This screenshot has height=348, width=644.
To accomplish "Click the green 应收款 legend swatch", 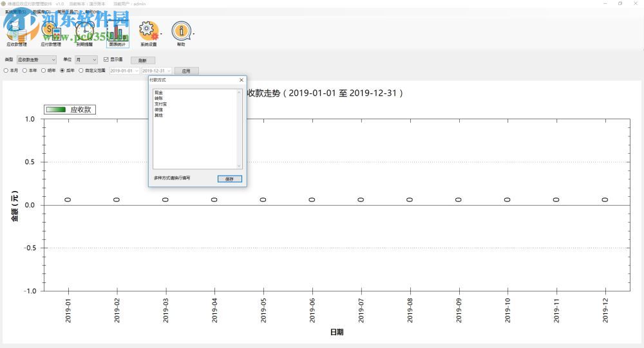I will coord(56,109).
